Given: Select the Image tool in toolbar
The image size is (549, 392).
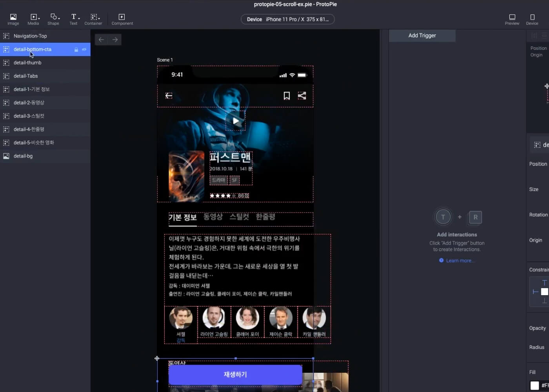Looking at the screenshot, I should pos(13,19).
